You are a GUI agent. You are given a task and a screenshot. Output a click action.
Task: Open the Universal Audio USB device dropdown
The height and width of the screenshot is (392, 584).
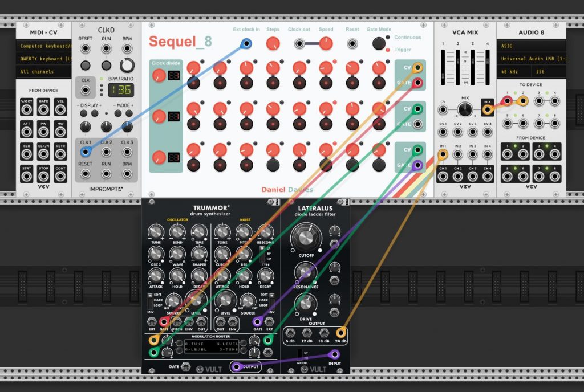tap(532, 59)
